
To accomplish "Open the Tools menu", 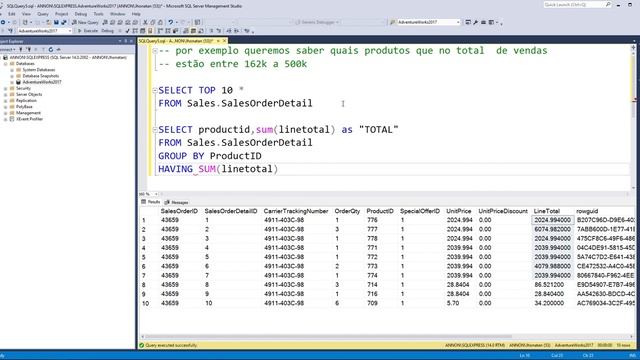I will pos(98,14).
